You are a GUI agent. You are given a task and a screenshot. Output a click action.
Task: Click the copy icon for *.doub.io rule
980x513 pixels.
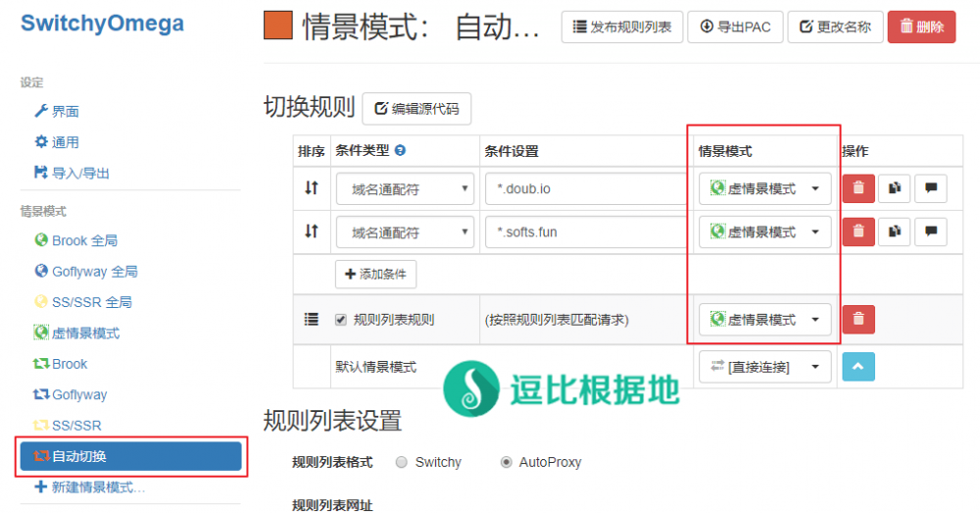click(894, 188)
